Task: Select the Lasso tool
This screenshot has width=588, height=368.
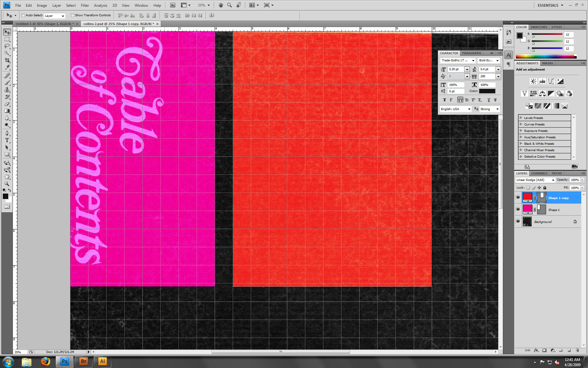Action: [x=7, y=46]
